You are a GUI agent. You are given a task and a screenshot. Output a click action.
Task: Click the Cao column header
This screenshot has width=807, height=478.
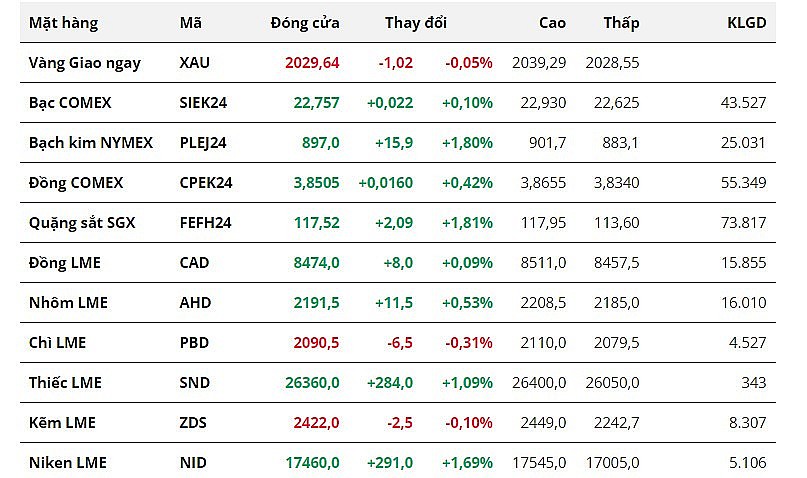pos(552,23)
